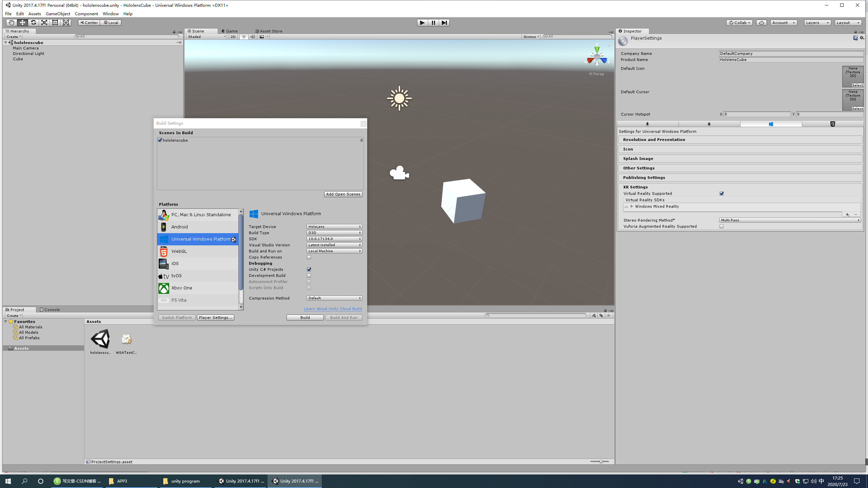Switch to the Console tab
The height and width of the screenshot is (488, 868).
point(50,309)
